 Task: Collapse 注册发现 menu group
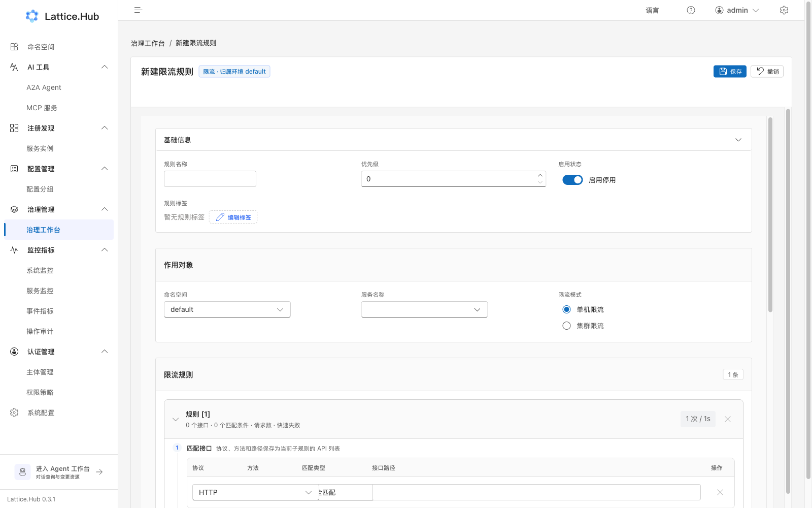click(x=105, y=128)
